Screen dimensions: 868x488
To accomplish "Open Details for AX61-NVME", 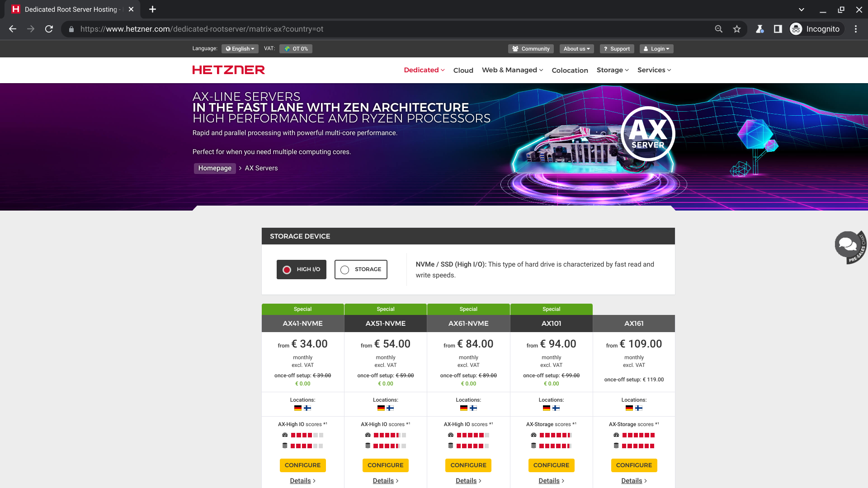I will [x=468, y=481].
